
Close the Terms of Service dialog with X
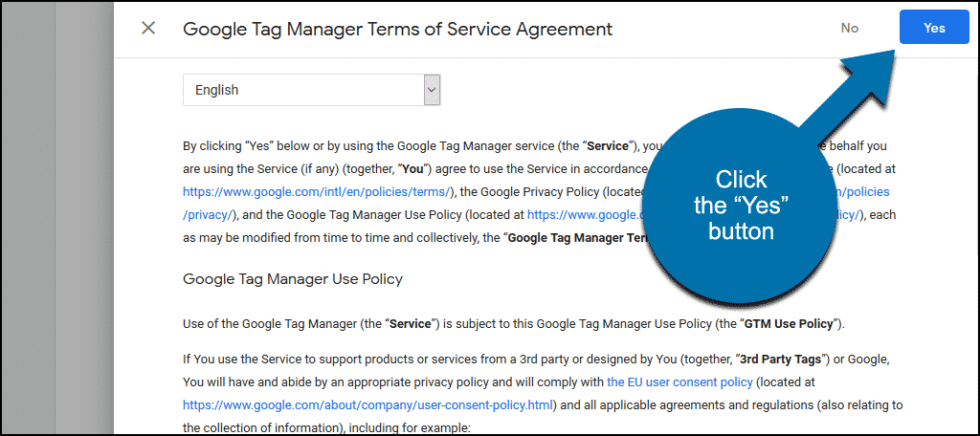(x=148, y=28)
